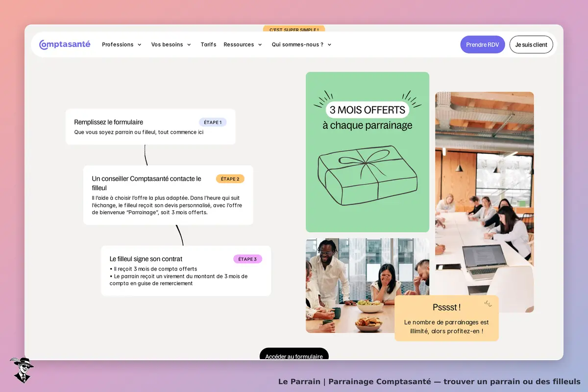Screen dimensions: 588x392
Task: Click the Comptasanté logo
Action: coord(65,44)
